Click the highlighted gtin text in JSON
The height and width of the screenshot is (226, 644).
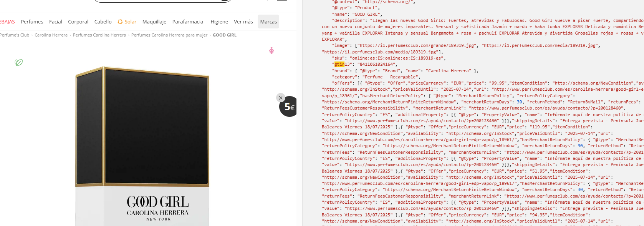pyautogui.click(x=339, y=64)
